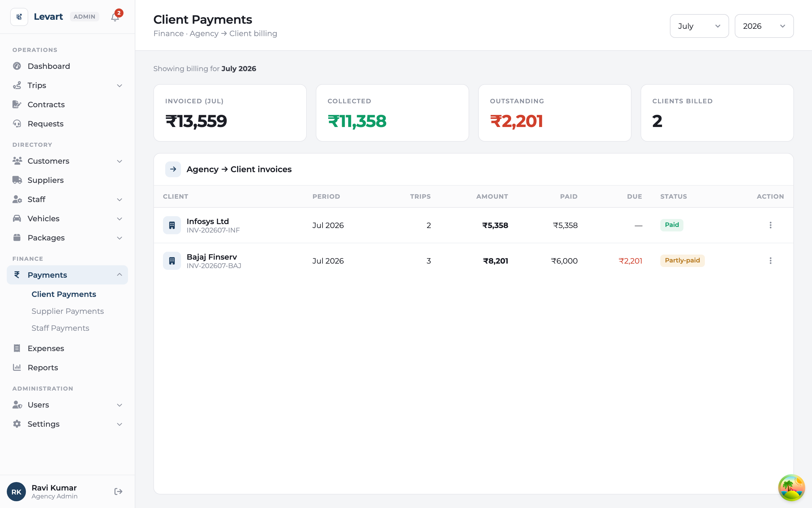Click the building icon for Bajaj Finserv
The height and width of the screenshot is (508, 812).
coord(172,261)
